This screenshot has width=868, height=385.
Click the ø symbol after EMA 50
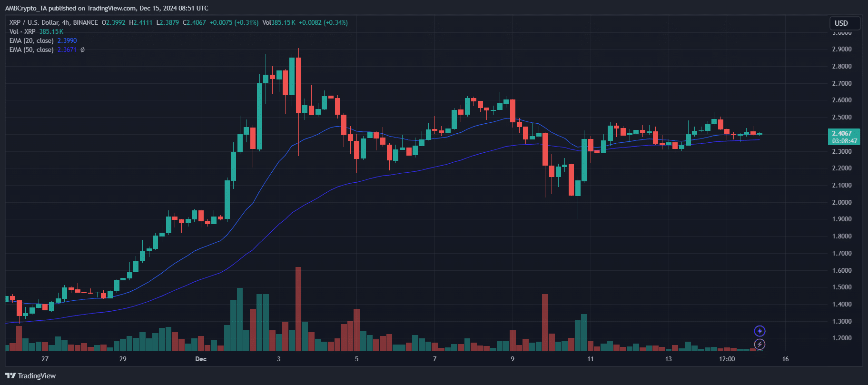click(x=82, y=49)
